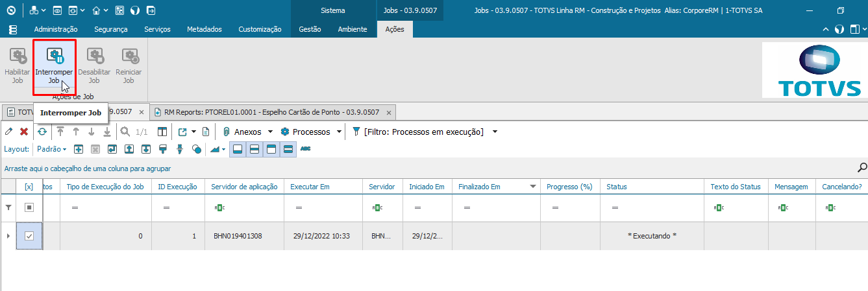Click the add layout plus icon

[79, 149]
